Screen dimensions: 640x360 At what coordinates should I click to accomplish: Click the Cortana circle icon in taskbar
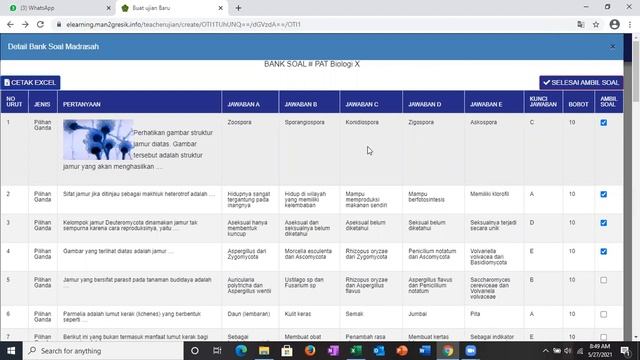tap(195, 351)
